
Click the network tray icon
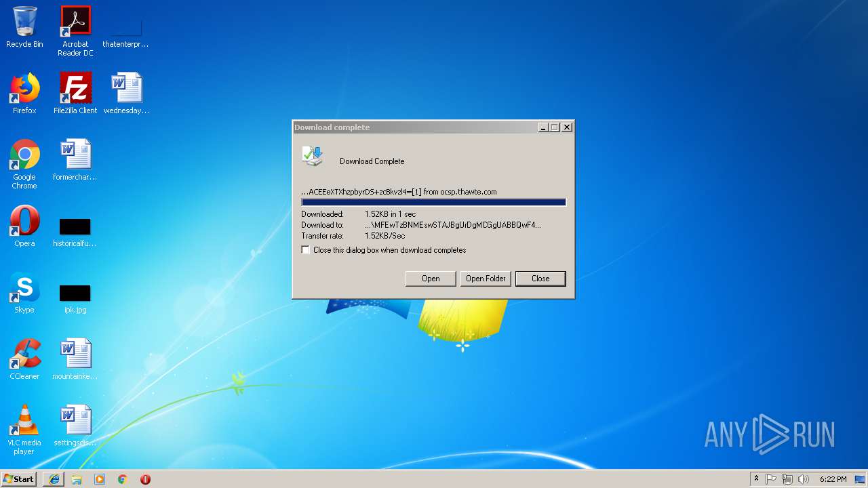pyautogui.click(x=787, y=479)
